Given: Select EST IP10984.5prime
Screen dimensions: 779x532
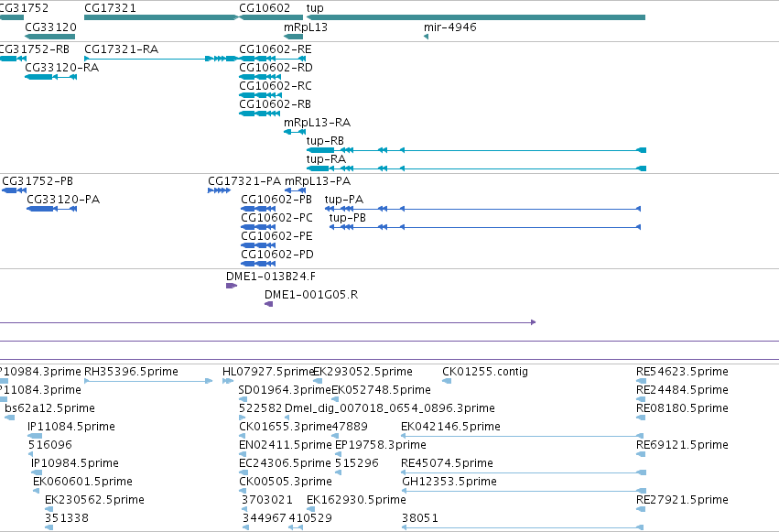Looking at the screenshot, I should pyautogui.click(x=37, y=472).
